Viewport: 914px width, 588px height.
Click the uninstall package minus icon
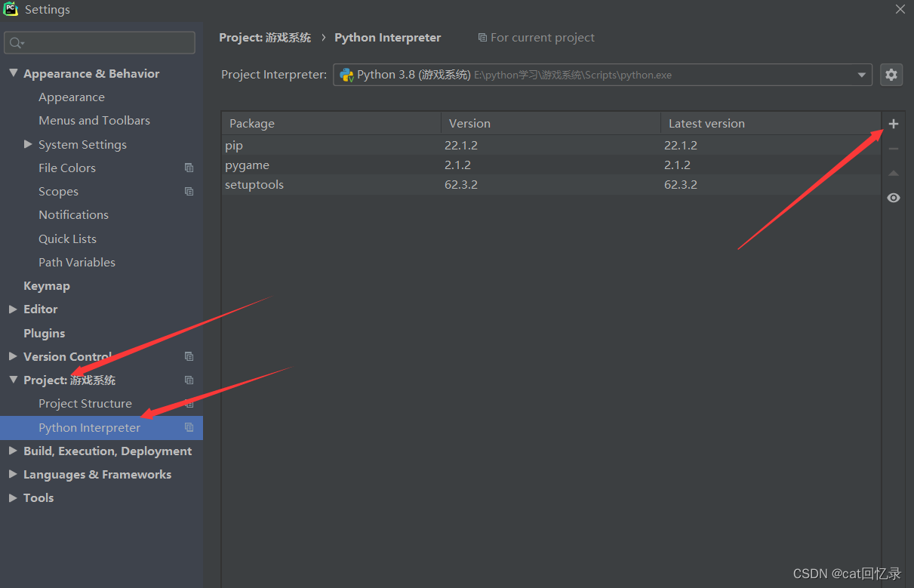(894, 148)
